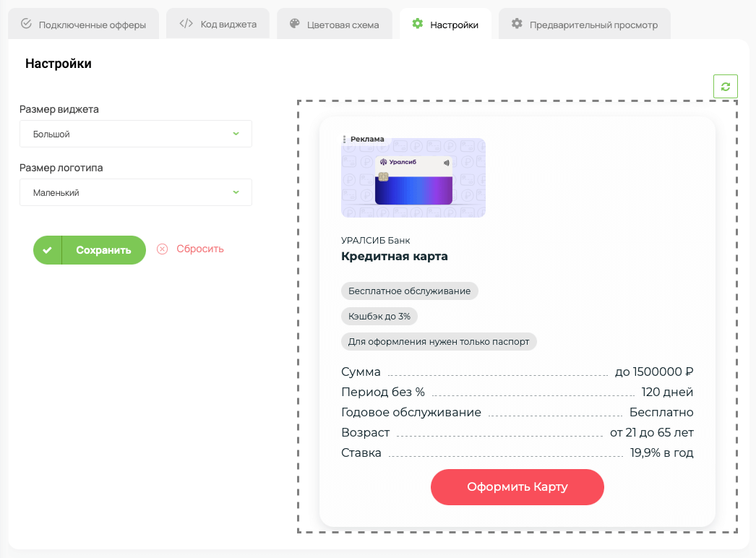Image resolution: width=756 pixels, height=558 pixels.
Task: Click the gear icon on Настройки tab
Action: coord(417,24)
